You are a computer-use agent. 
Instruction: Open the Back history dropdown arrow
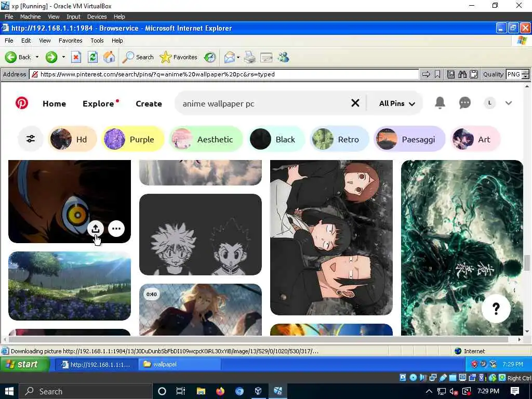(37, 57)
